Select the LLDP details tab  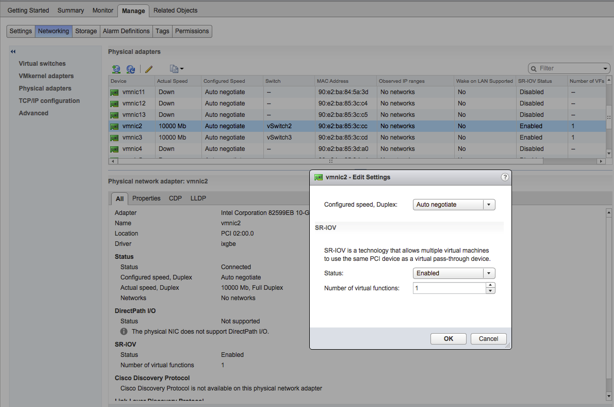tap(198, 198)
